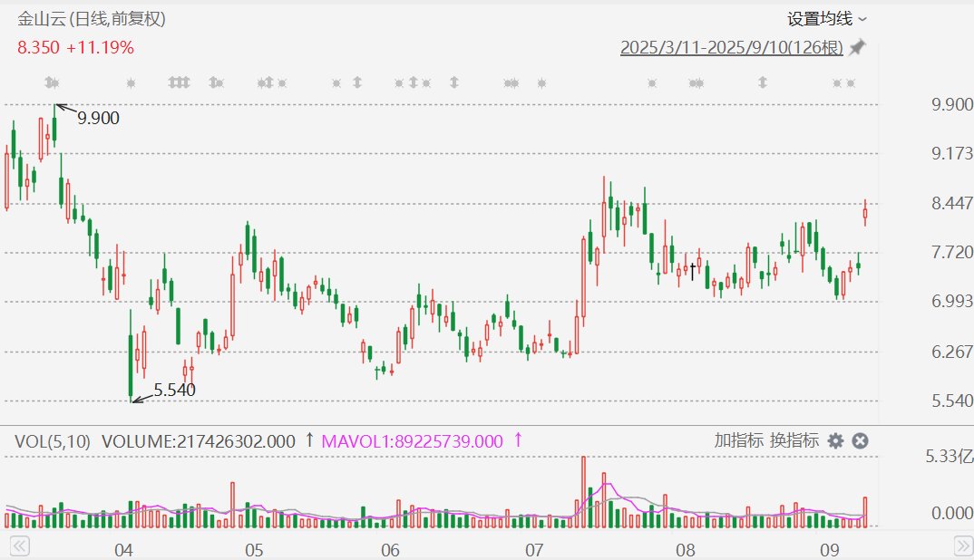The image size is (974, 560).
Task: Click the 5.540 low-price annotation near candles
Action: tap(174, 390)
